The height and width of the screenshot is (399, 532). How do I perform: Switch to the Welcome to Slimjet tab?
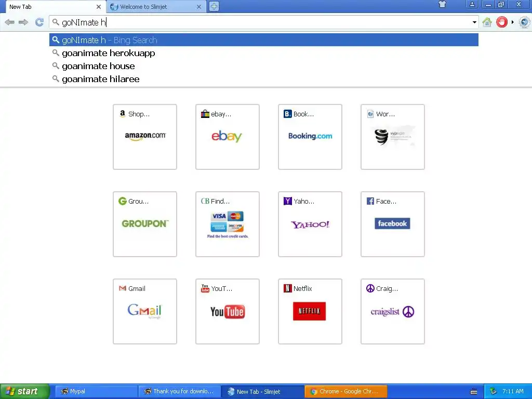[x=156, y=7]
